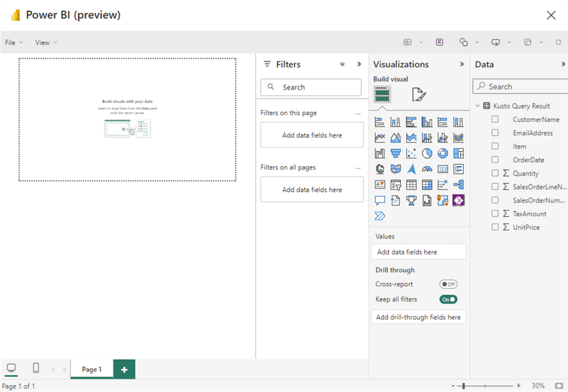Open the File menu

coord(13,42)
